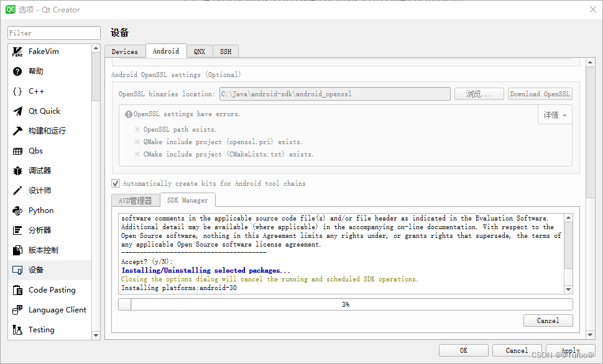The height and width of the screenshot is (364, 603).
Task: Open the FakeVim settings category
Action: [50, 52]
